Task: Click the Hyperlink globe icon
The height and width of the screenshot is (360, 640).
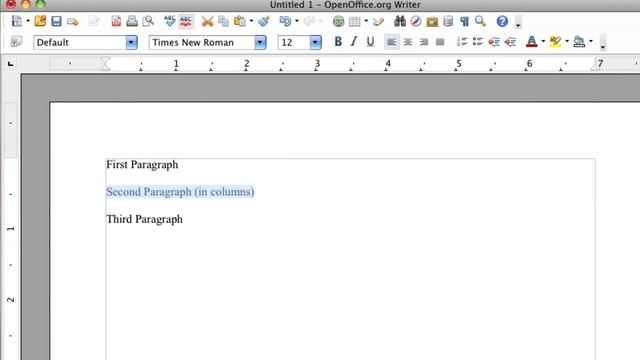Action: (x=338, y=21)
